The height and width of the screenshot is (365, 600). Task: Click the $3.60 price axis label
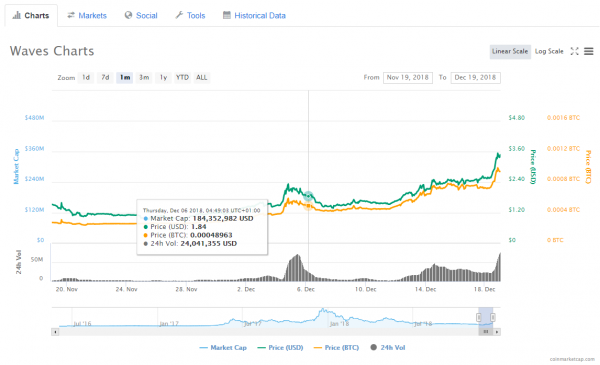[517, 148]
